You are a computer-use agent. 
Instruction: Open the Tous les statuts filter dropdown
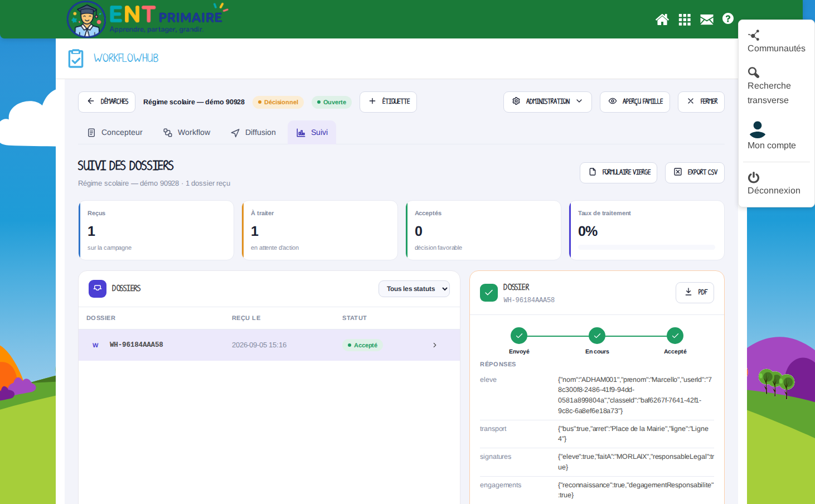414,289
